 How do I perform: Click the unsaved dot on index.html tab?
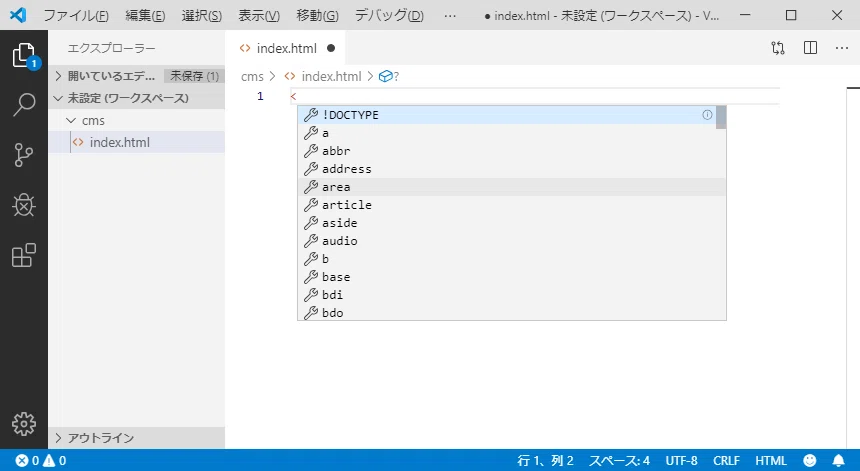331,48
